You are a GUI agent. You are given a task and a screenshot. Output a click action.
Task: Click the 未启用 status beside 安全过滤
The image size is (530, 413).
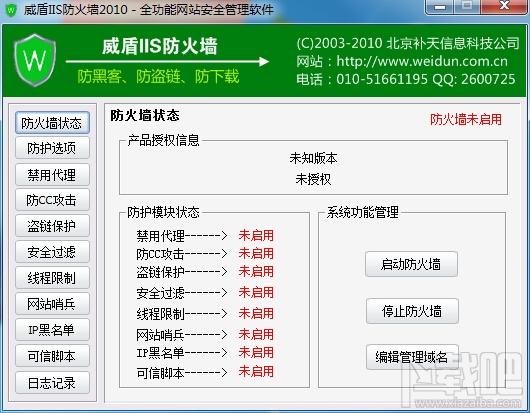pyautogui.click(x=256, y=293)
